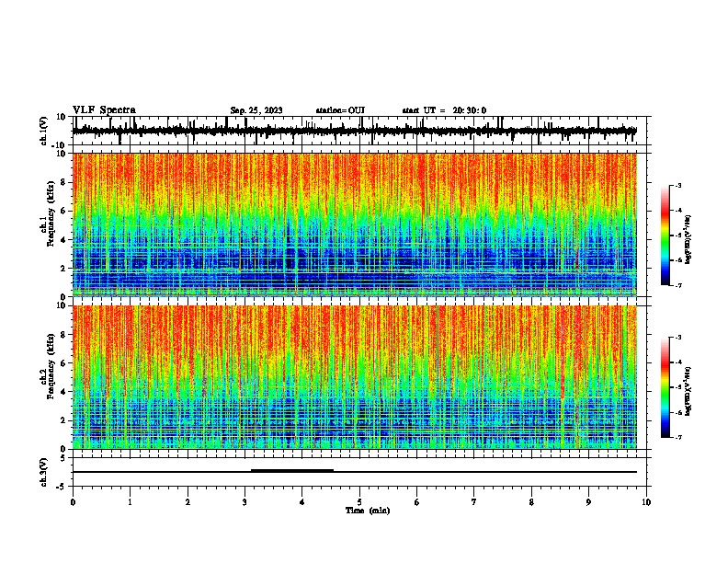Click the "6" kHz tick on ch.1 frequency axis
The height and width of the screenshot is (563, 728).
click(x=64, y=212)
